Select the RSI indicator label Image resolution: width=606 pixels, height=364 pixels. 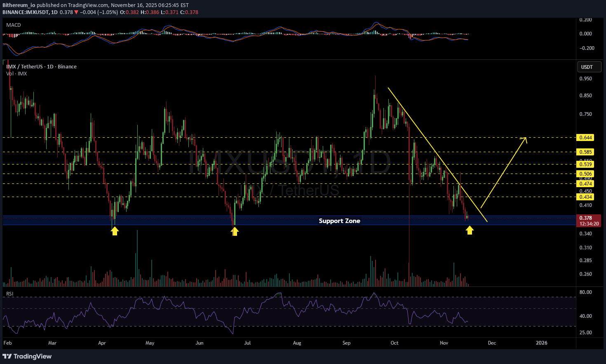pyautogui.click(x=9, y=294)
